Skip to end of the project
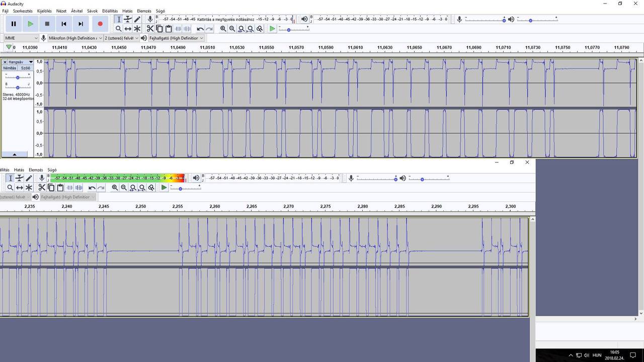 click(x=80, y=24)
